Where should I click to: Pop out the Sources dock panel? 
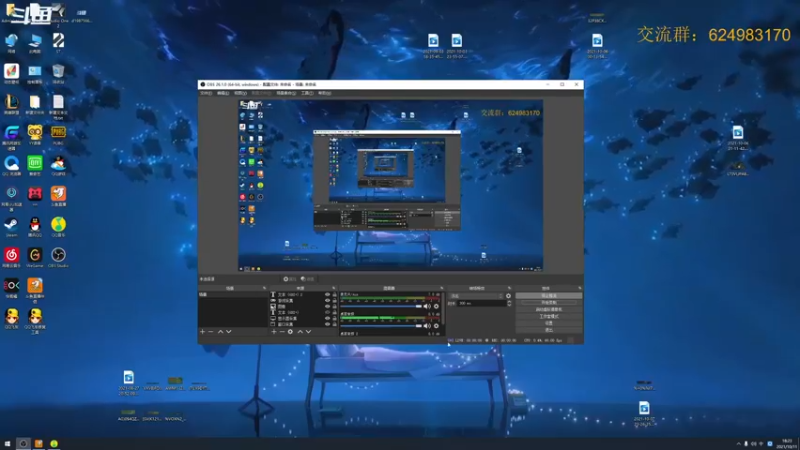point(334,288)
